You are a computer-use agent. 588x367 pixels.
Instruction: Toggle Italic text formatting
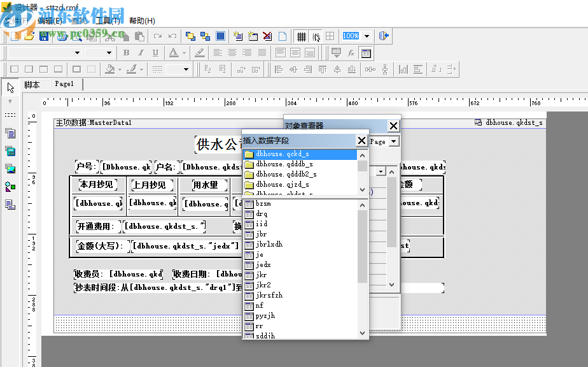[x=140, y=53]
